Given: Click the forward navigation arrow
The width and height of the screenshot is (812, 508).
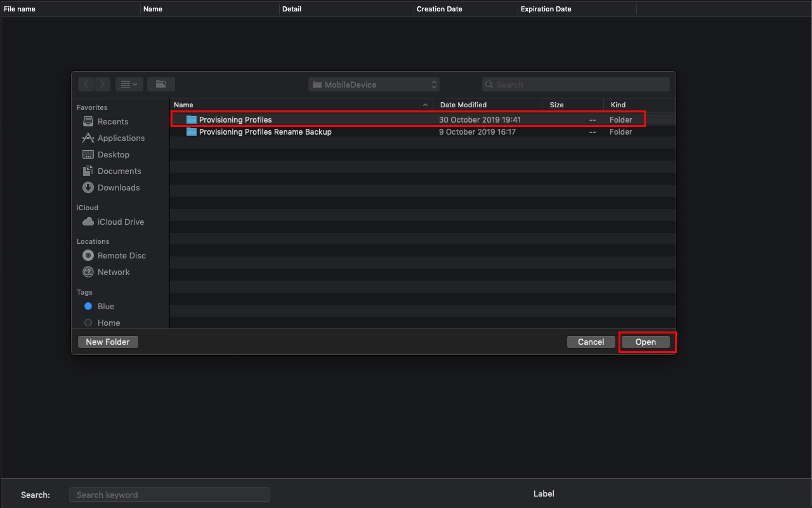Looking at the screenshot, I should (x=103, y=84).
